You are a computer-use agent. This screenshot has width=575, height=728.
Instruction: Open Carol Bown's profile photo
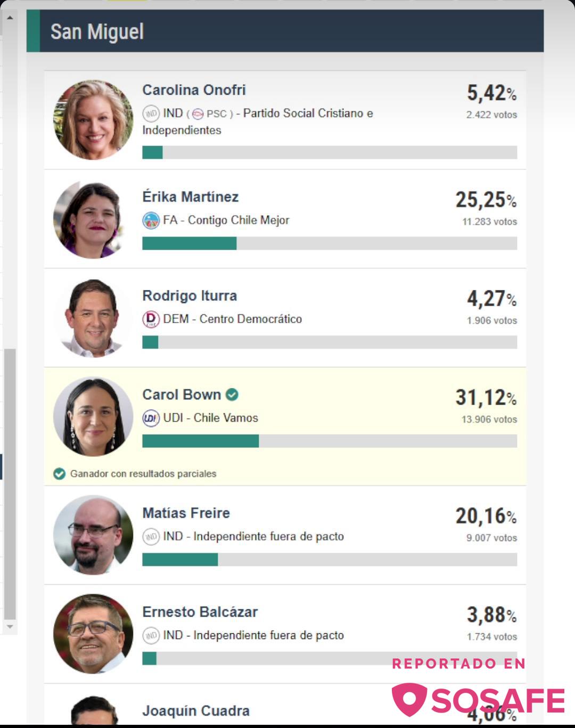[93, 416]
